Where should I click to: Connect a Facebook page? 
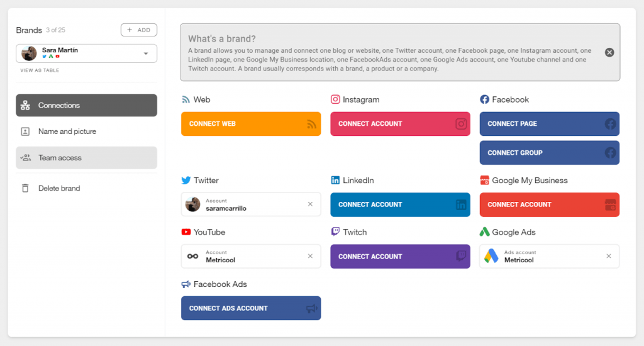pyautogui.click(x=549, y=124)
